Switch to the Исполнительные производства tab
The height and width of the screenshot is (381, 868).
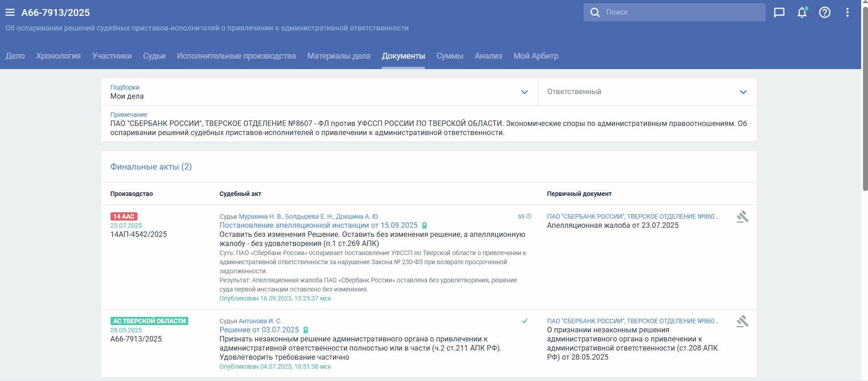click(x=236, y=56)
